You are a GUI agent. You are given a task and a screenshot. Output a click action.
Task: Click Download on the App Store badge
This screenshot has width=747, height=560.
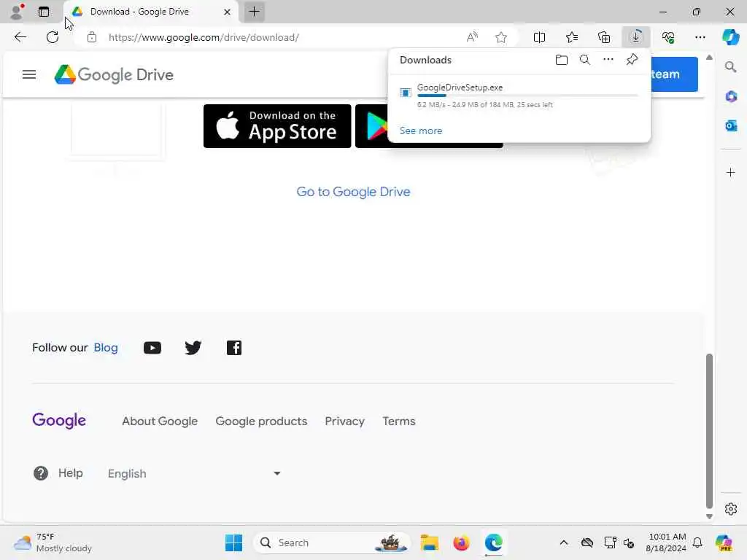click(277, 126)
